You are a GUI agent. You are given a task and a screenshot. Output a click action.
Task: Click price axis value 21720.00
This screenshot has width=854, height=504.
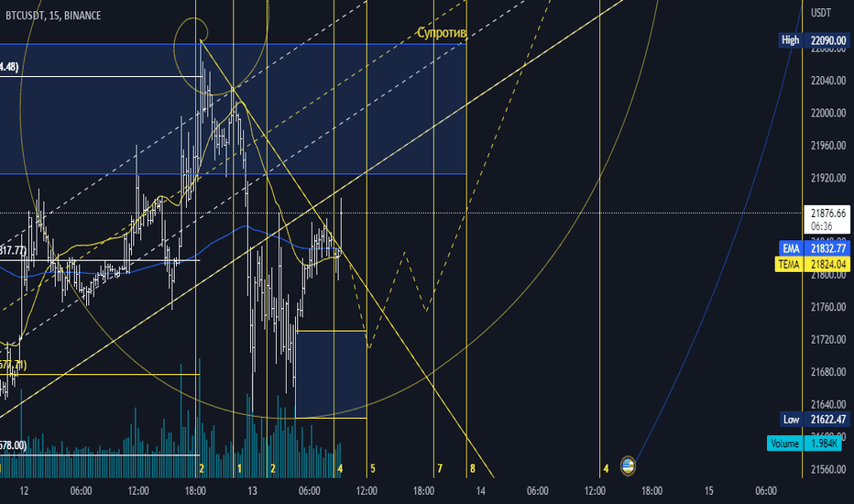click(x=828, y=339)
